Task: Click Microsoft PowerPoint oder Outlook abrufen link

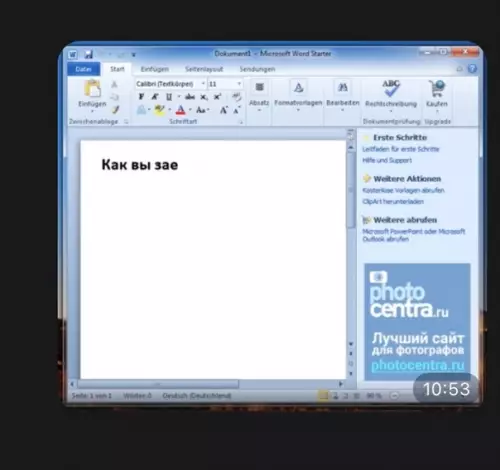Action: [x=414, y=235]
